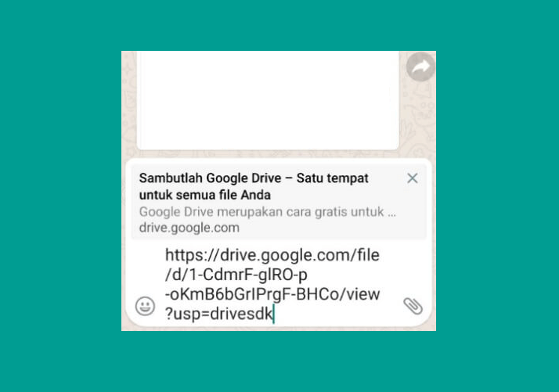Click the word 'Anda' in the preview title
This screenshot has height=392, width=559.
point(255,195)
